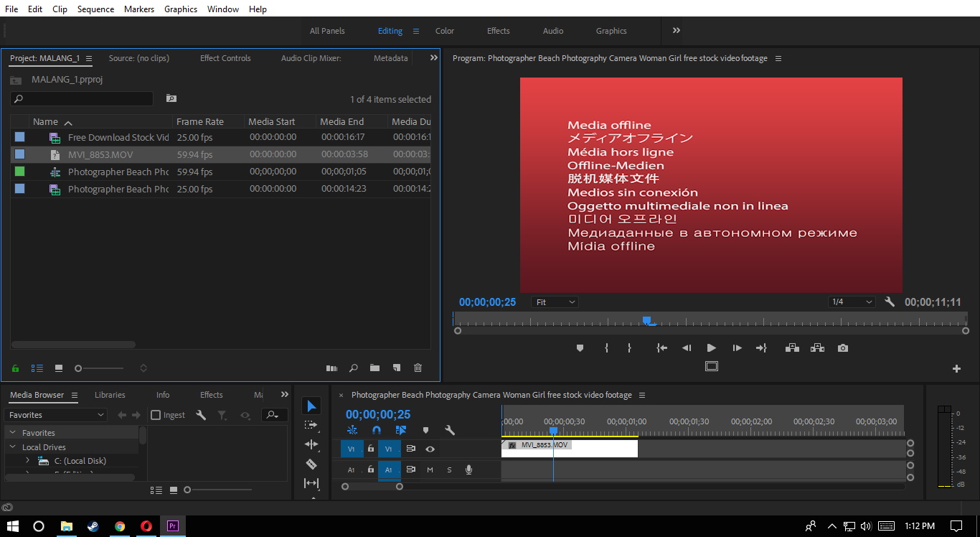The width and height of the screenshot is (980, 537).
Task: Toggle sequence nest insert mode in timeline
Action: (x=352, y=430)
